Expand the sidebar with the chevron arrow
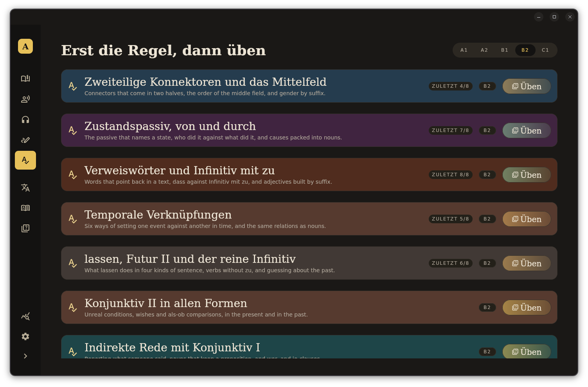Image resolution: width=588 pixels, height=387 pixels. pos(25,356)
